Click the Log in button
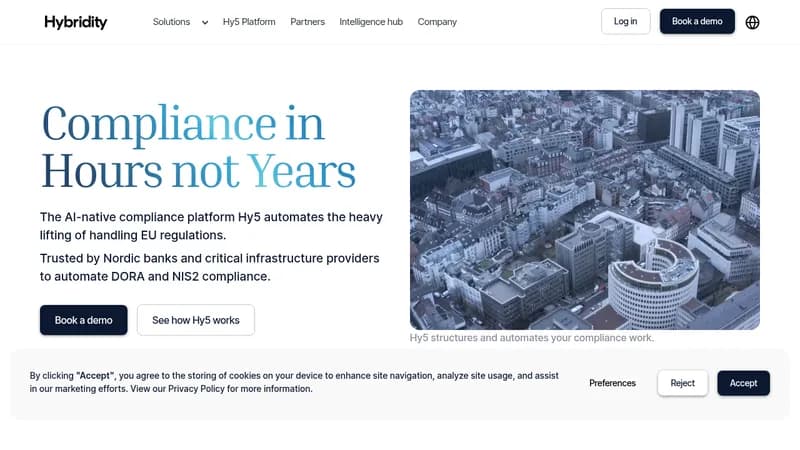This screenshot has width=800, height=450. click(x=626, y=21)
